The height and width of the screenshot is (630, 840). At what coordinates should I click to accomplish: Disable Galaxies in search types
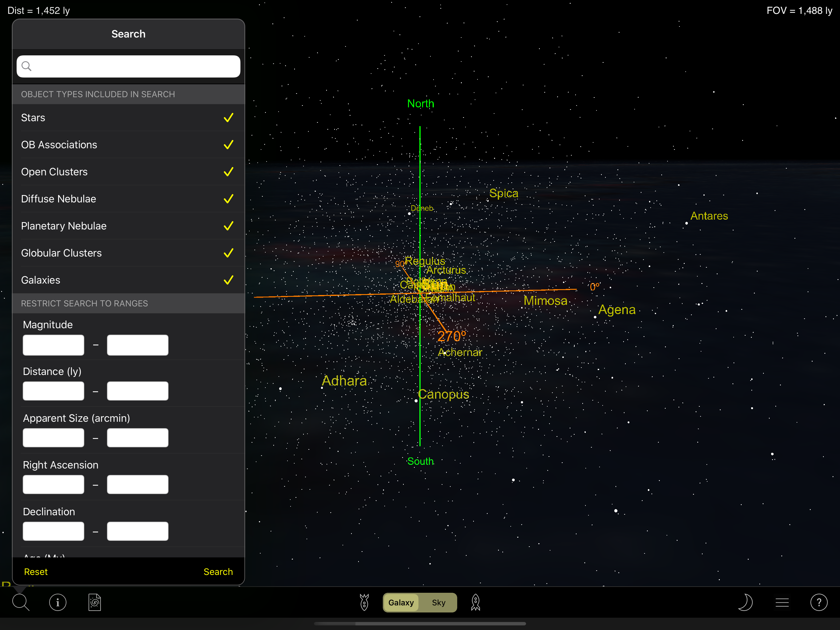(228, 280)
